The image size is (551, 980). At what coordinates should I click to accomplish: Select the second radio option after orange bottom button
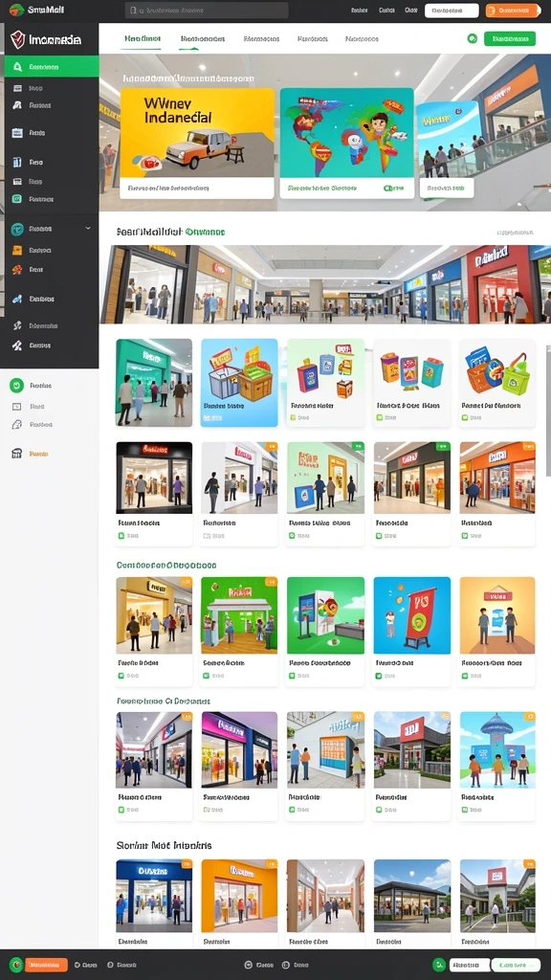[x=111, y=965]
